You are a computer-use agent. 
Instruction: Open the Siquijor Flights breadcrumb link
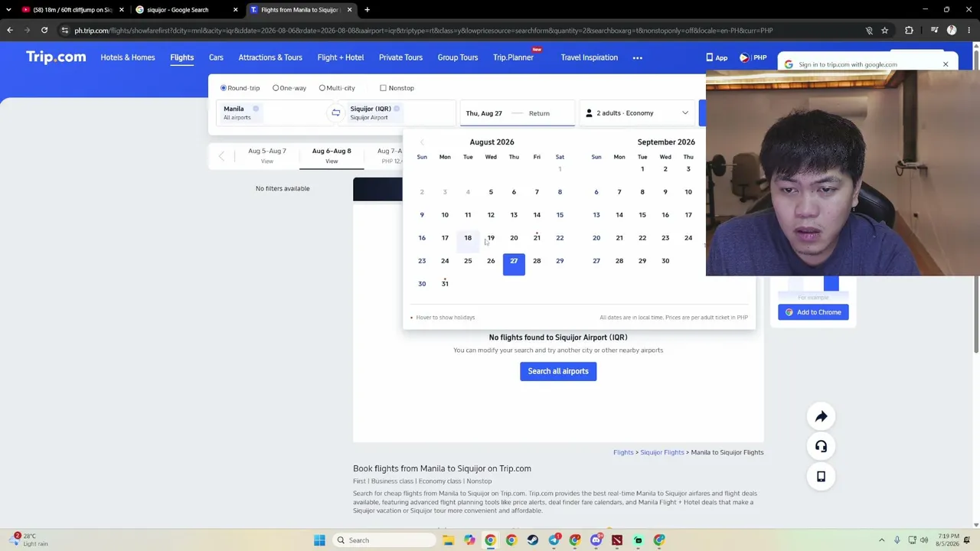662,452
